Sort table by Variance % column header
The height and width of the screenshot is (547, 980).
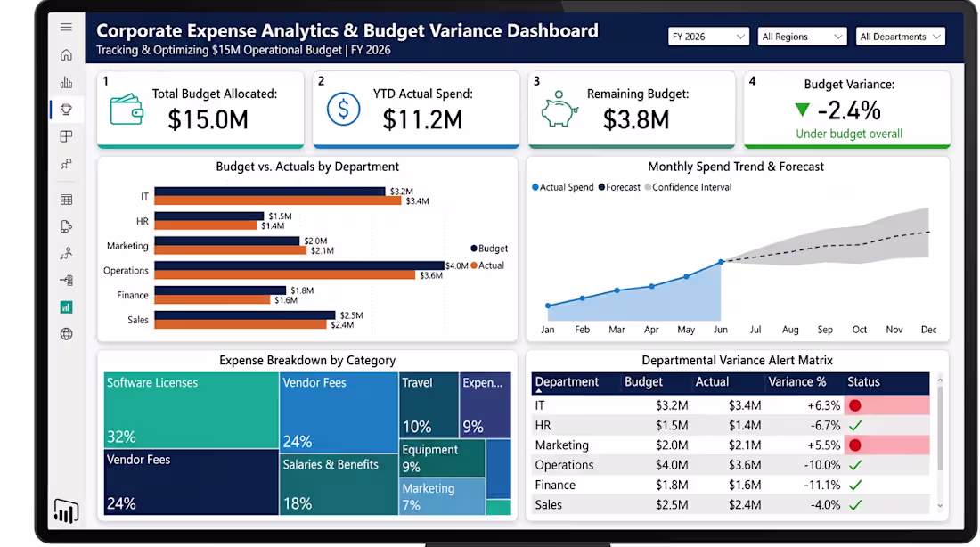pos(796,382)
